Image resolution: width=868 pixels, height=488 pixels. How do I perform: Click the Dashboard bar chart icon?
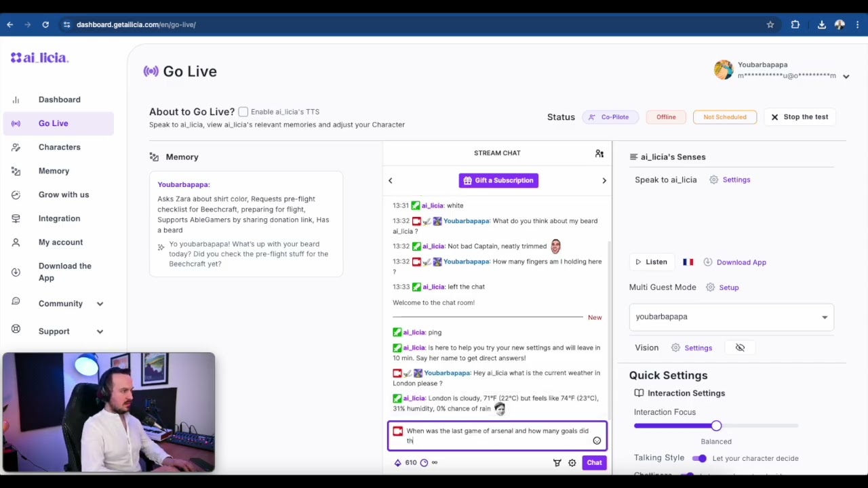pos(16,100)
